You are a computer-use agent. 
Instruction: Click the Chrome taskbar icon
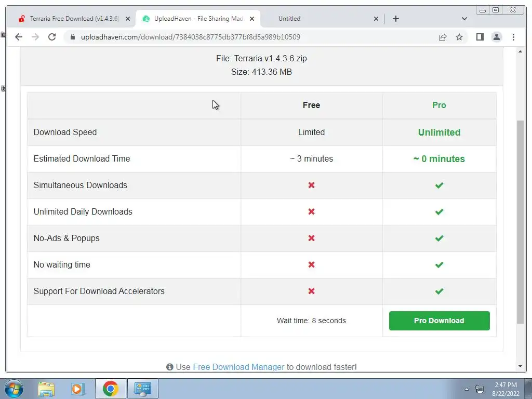[110, 389]
